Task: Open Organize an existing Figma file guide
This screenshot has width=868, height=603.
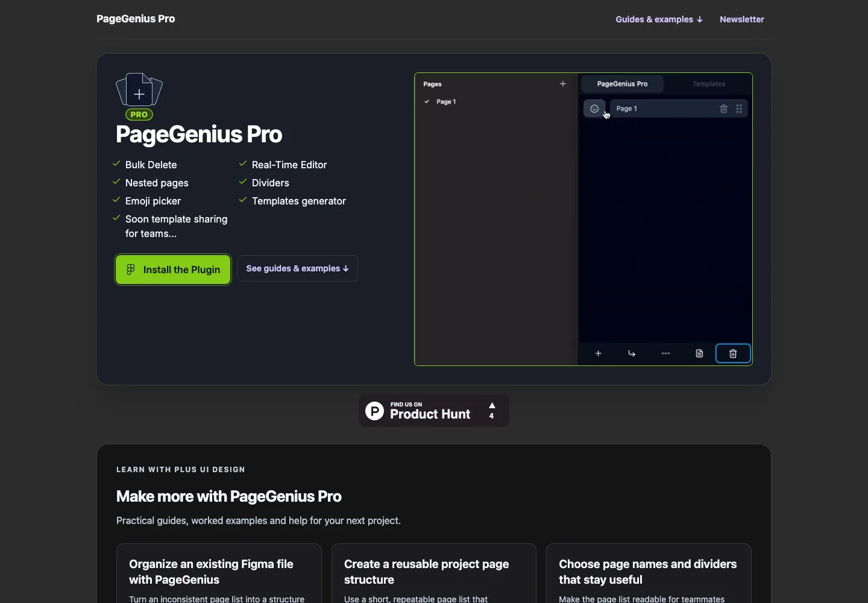Action: click(x=219, y=573)
